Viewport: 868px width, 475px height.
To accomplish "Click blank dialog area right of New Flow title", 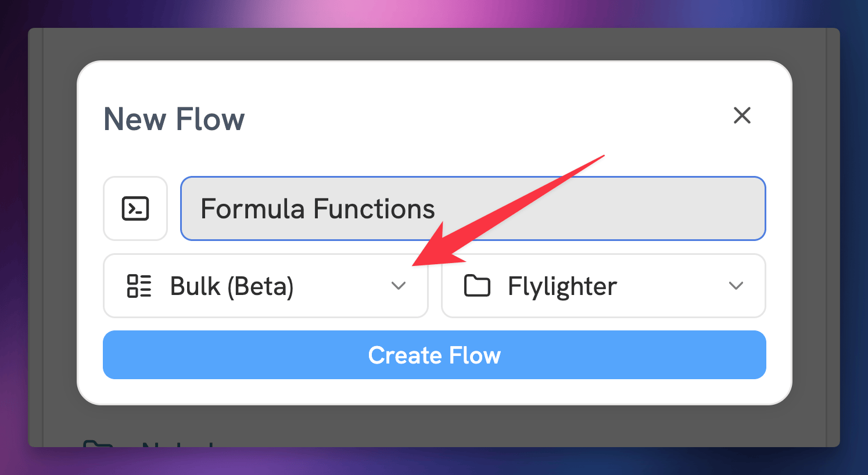I will click(x=465, y=119).
